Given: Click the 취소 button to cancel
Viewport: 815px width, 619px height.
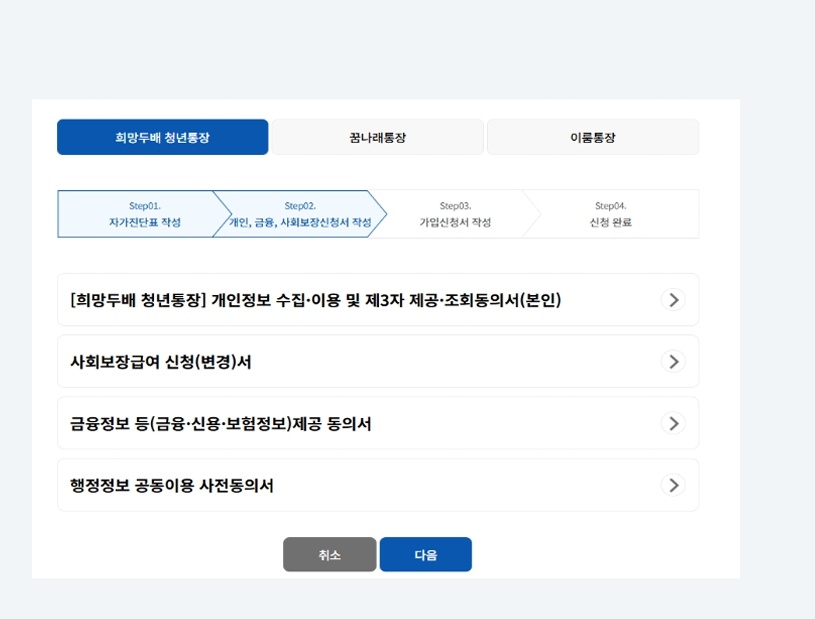Looking at the screenshot, I should point(330,554).
